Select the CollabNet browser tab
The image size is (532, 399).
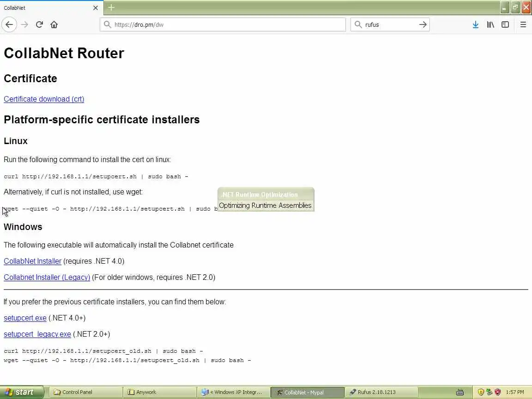click(52, 8)
